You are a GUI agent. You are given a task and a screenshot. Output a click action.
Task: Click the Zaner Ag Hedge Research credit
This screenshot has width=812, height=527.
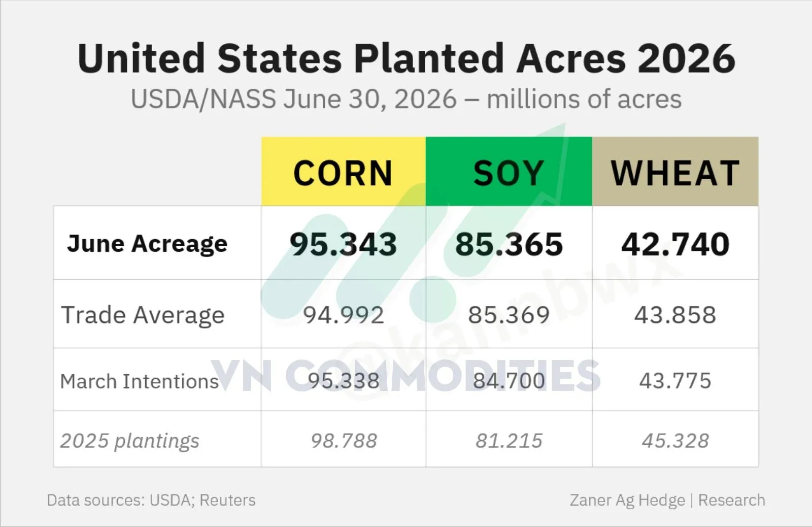(667, 500)
